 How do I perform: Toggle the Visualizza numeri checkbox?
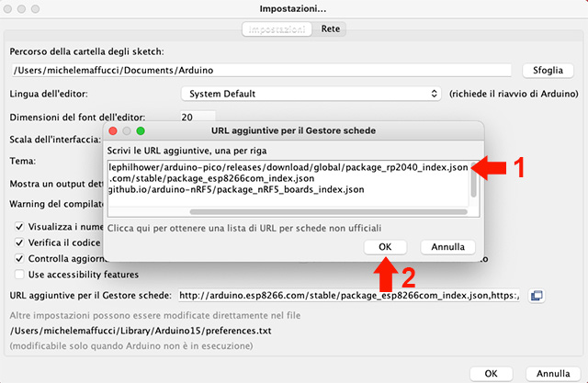[20, 226]
